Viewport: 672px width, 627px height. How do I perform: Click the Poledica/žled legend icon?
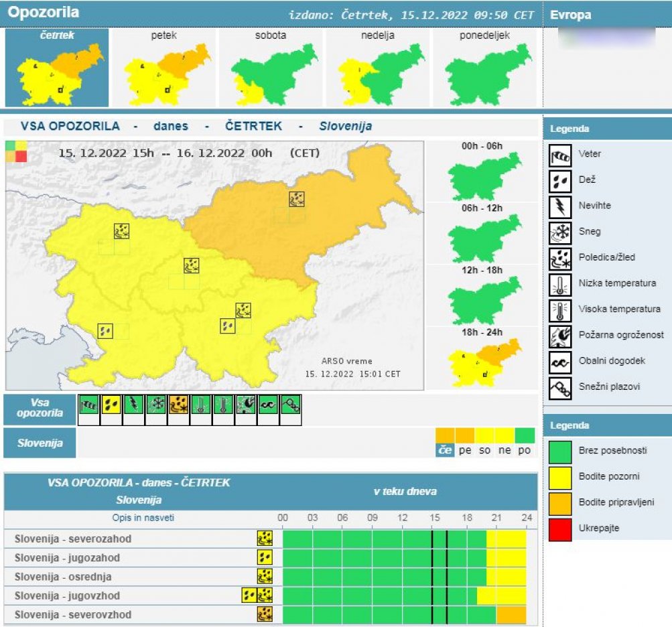tap(559, 259)
